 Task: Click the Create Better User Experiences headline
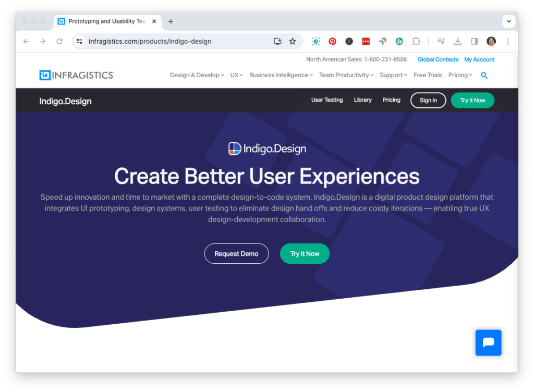click(267, 176)
